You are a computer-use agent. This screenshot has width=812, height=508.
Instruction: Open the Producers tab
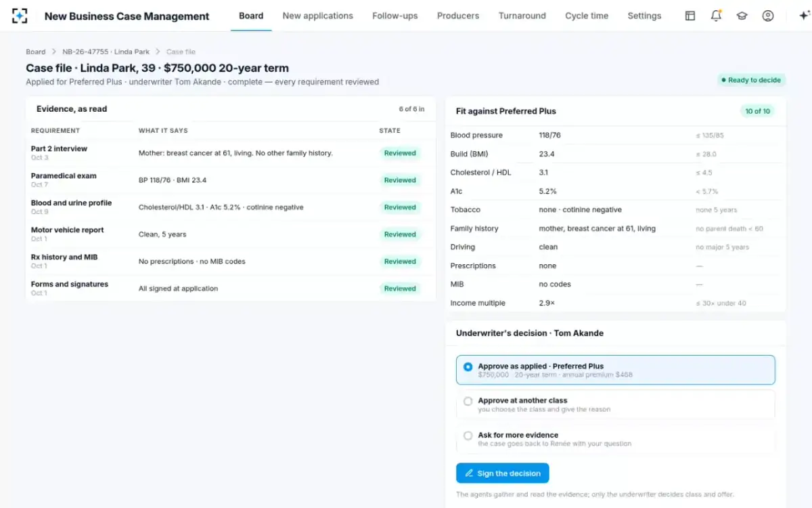pyautogui.click(x=458, y=16)
